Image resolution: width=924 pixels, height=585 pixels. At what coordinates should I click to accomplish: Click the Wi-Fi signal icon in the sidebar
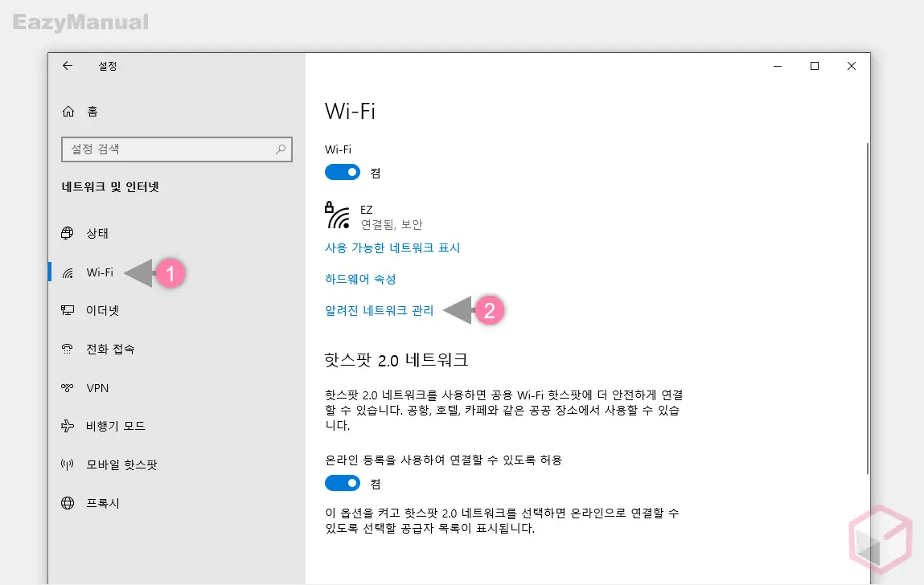68,272
